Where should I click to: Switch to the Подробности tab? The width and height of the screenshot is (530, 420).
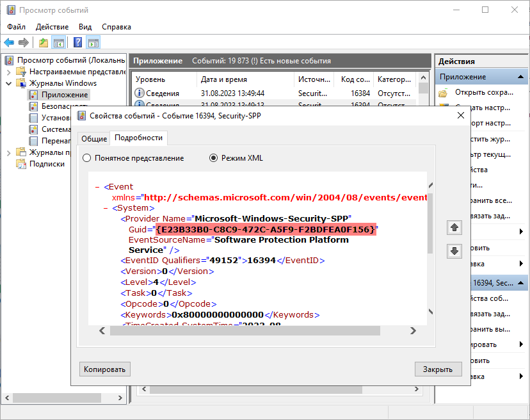[139, 138]
